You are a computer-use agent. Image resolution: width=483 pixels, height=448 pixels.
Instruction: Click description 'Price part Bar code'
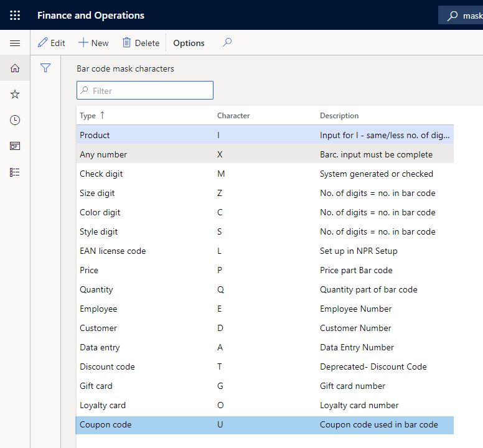coord(356,270)
